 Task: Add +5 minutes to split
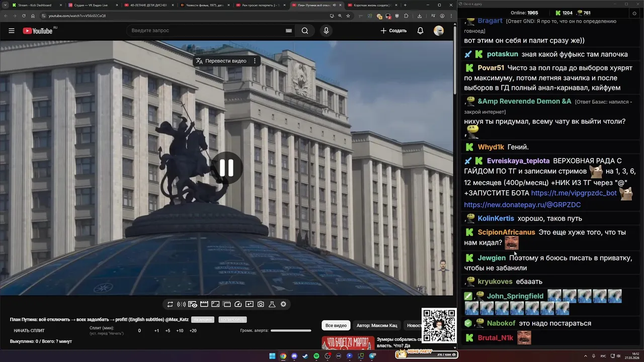click(168, 331)
